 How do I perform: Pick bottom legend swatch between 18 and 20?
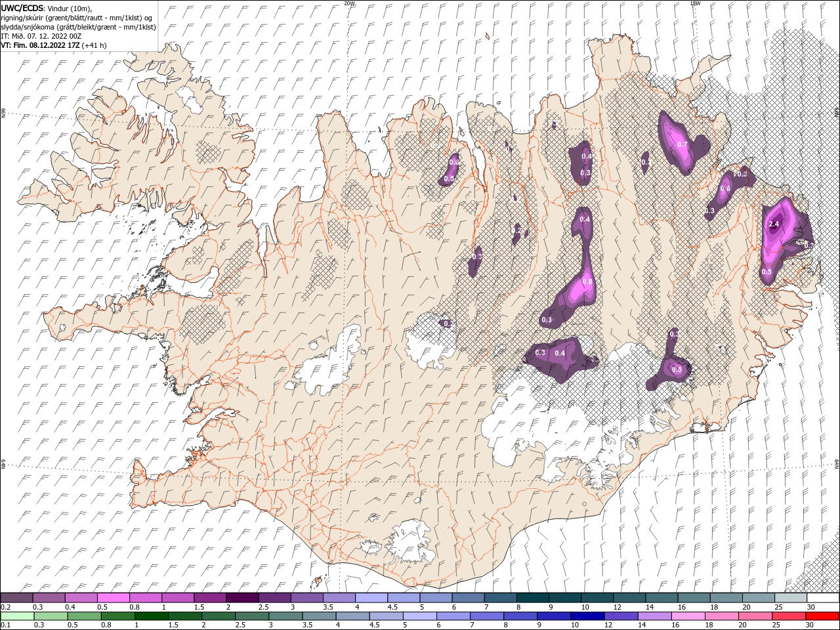coord(721,616)
